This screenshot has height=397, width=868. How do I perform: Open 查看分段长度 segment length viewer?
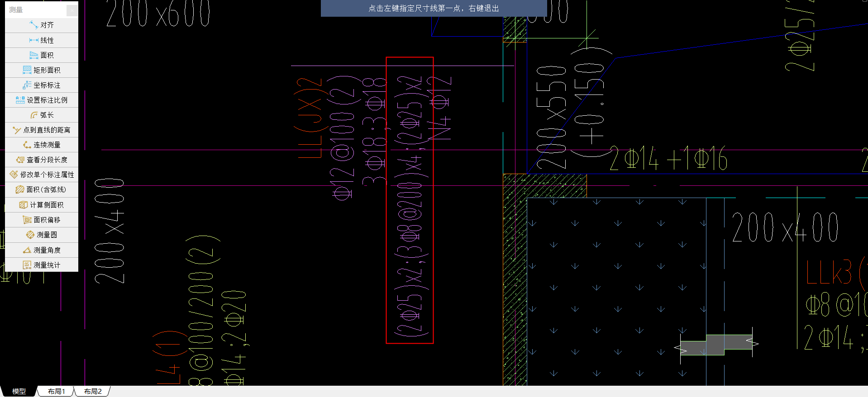[42, 160]
